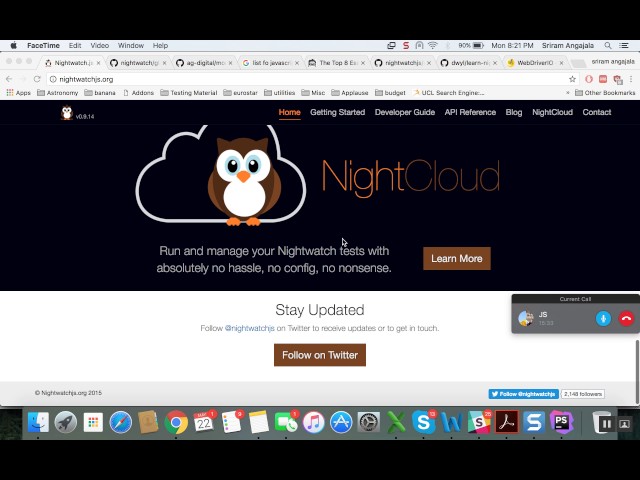Open Contacts from the Dock
This screenshot has width=640, height=480.
[x=148, y=422]
